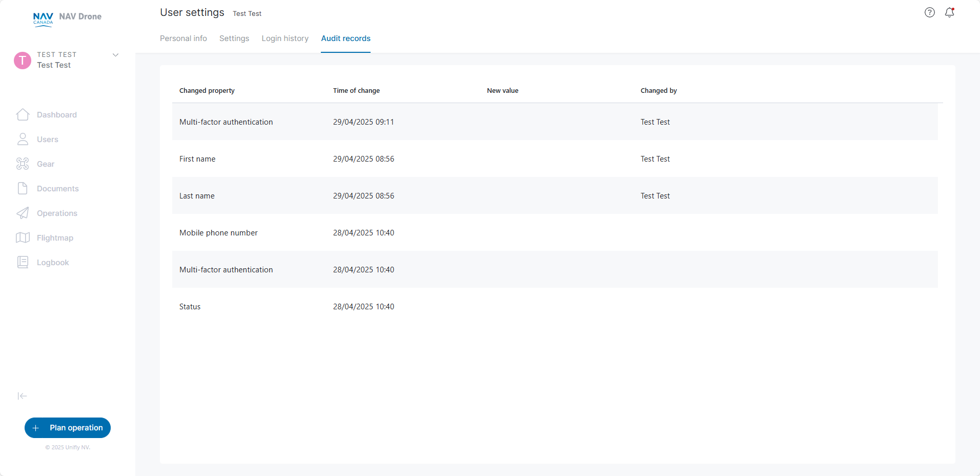Image resolution: width=980 pixels, height=476 pixels.
Task: Switch to the Personal info tab
Action: pos(183,38)
